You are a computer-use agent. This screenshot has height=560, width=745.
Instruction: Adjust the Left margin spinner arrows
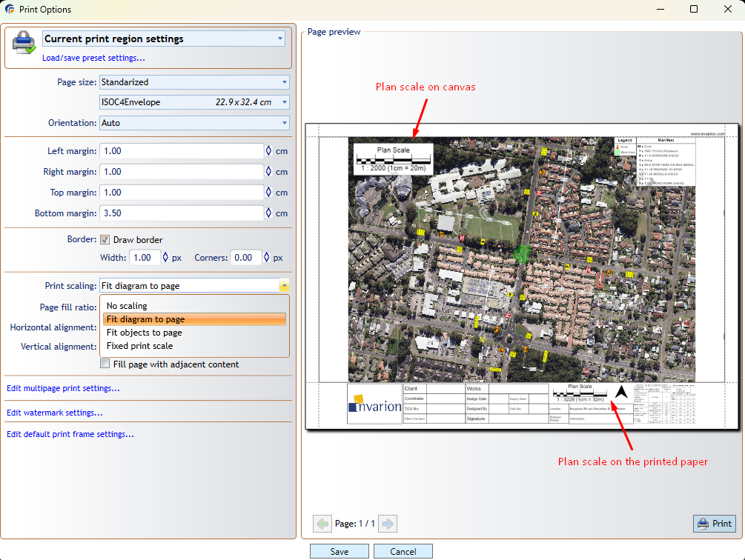(268, 151)
